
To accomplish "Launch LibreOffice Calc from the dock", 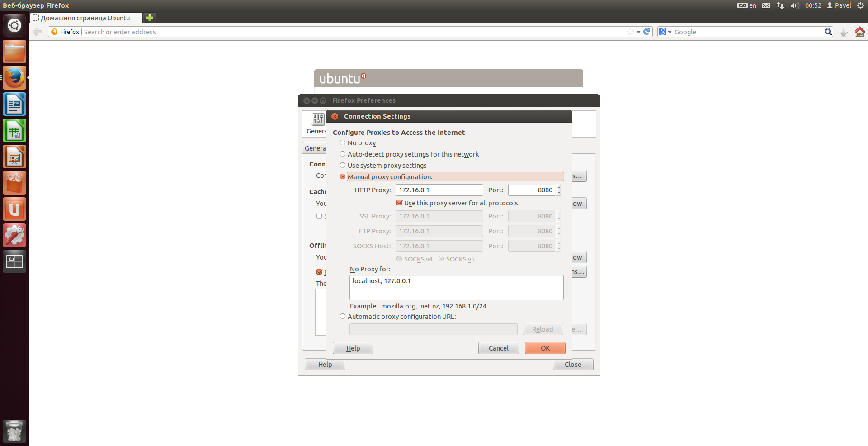I will click(x=14, y=130).
